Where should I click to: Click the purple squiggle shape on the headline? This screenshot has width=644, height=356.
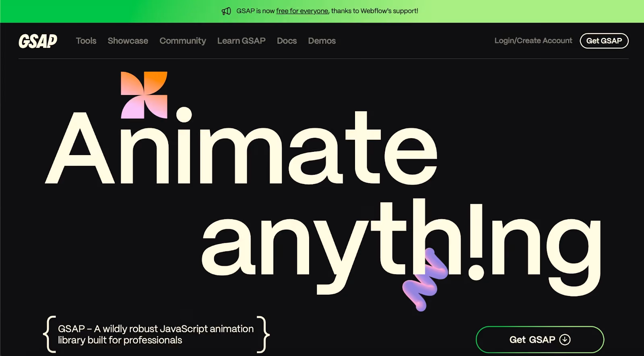point(425,279)
